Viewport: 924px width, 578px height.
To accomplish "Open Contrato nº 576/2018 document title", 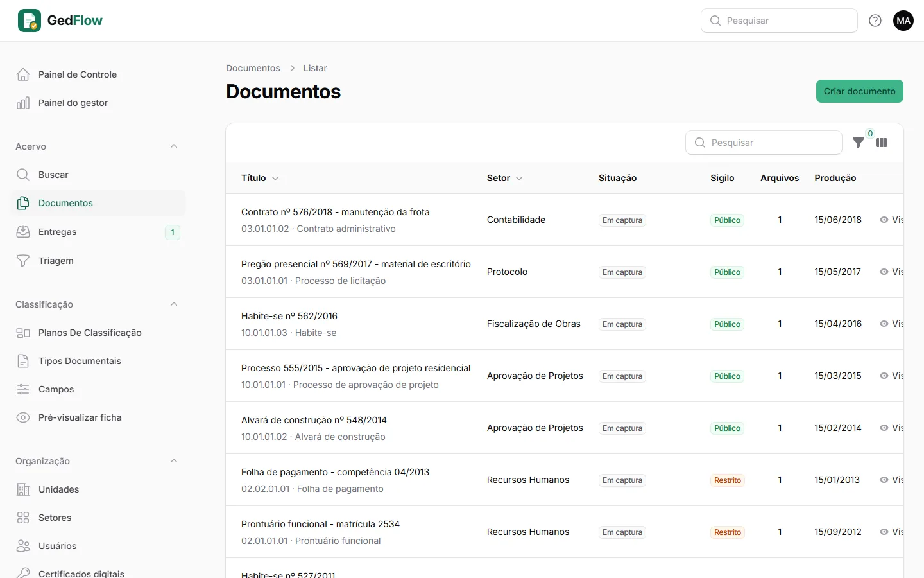I will [x=336, y=212].
